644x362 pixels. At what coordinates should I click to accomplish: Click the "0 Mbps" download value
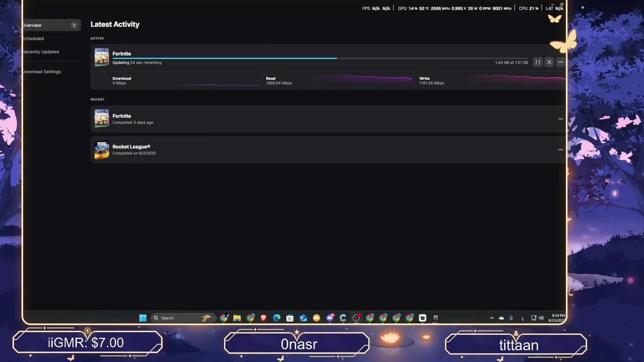(x=119, y=83)
